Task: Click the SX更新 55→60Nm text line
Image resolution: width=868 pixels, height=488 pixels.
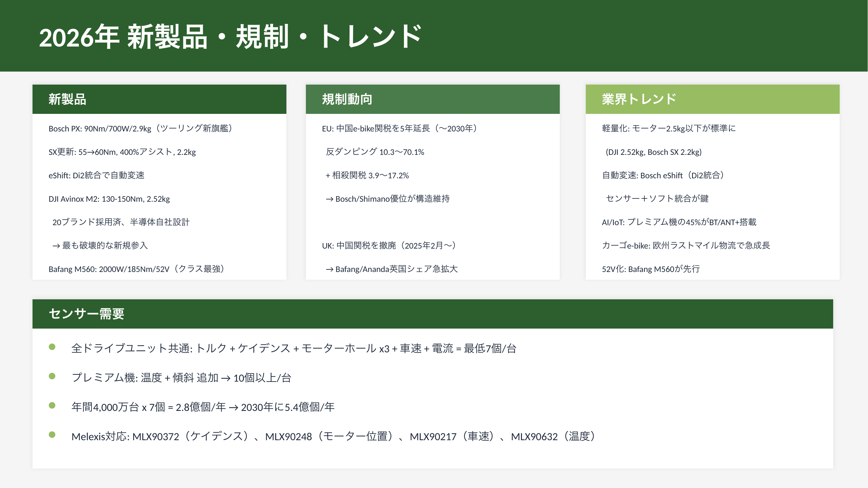Action: (122, 152)
